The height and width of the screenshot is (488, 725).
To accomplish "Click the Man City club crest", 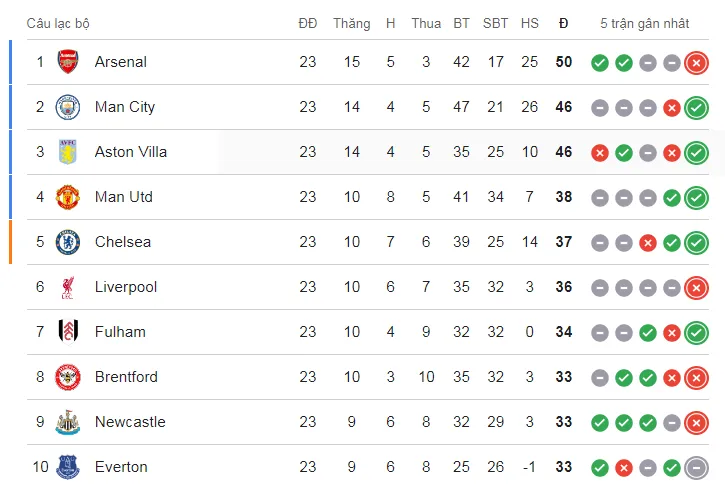I will click(x=67, y=107).
